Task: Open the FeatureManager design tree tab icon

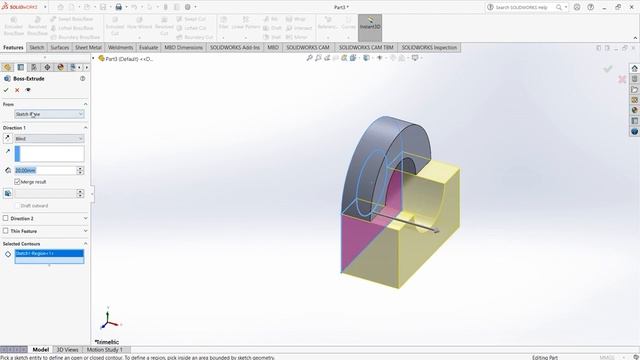Action: click(7, 67)
